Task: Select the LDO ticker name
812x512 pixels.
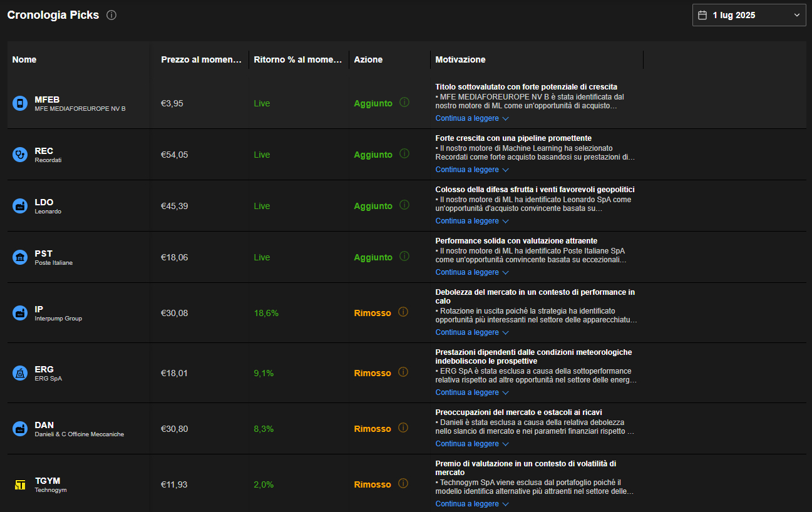Action: click(44, 202)
